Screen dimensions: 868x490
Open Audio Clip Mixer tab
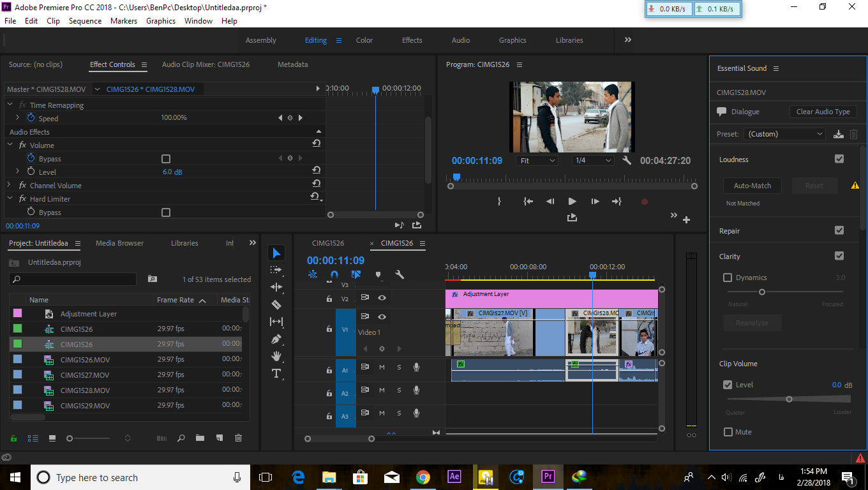coord(206,64)
